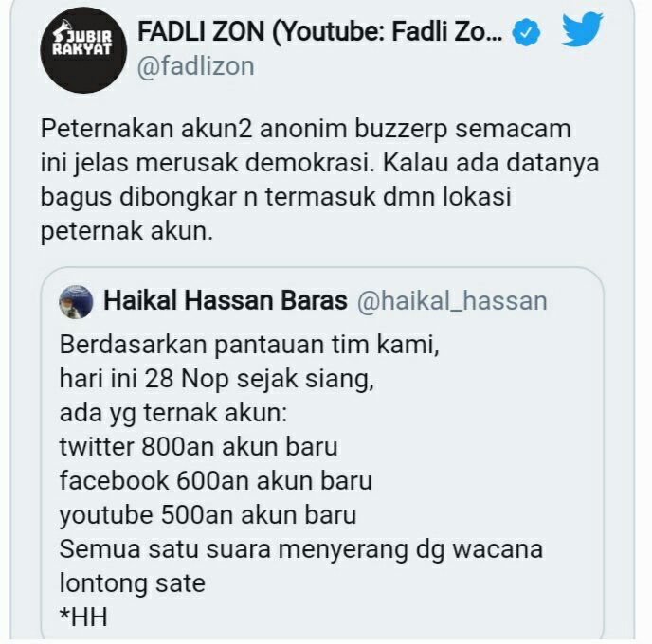The image size is (652, 644).
Task: Click the 'Semua satu suara menyerang' line
Action: 301,549
